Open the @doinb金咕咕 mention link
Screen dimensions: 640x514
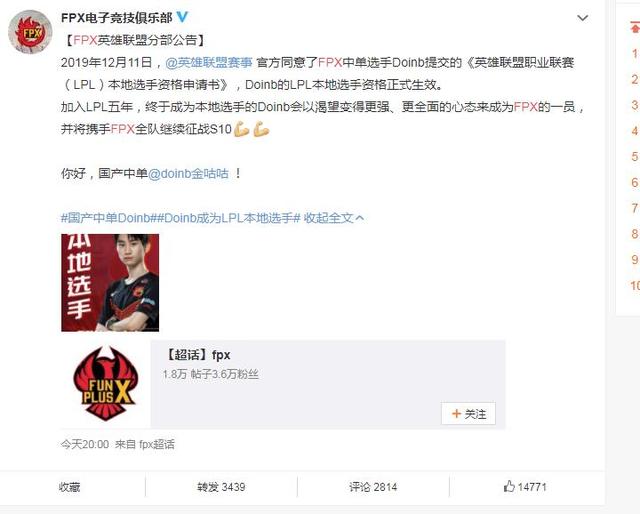[188, 174]
